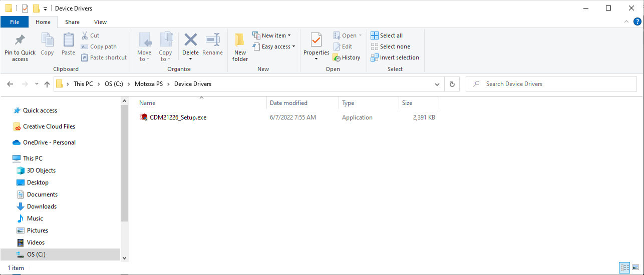Viewport: 644px width, 275px height.
Task: Switch to details view toggle
Action: point(624,268)
